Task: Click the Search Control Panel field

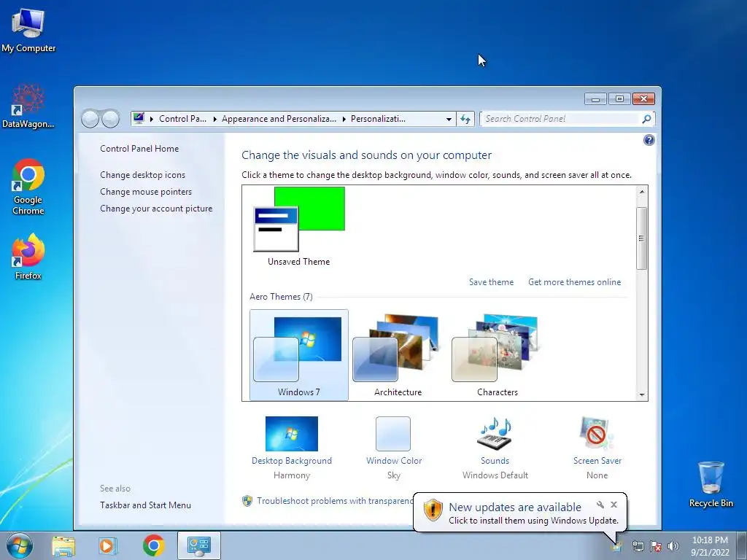Action: click(x=560, y=119)
